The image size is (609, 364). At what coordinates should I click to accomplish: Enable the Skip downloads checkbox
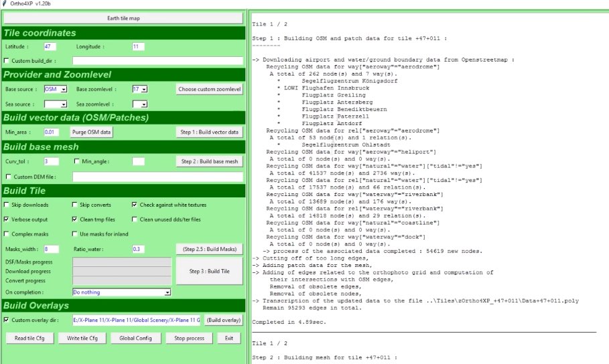[7, 205]
